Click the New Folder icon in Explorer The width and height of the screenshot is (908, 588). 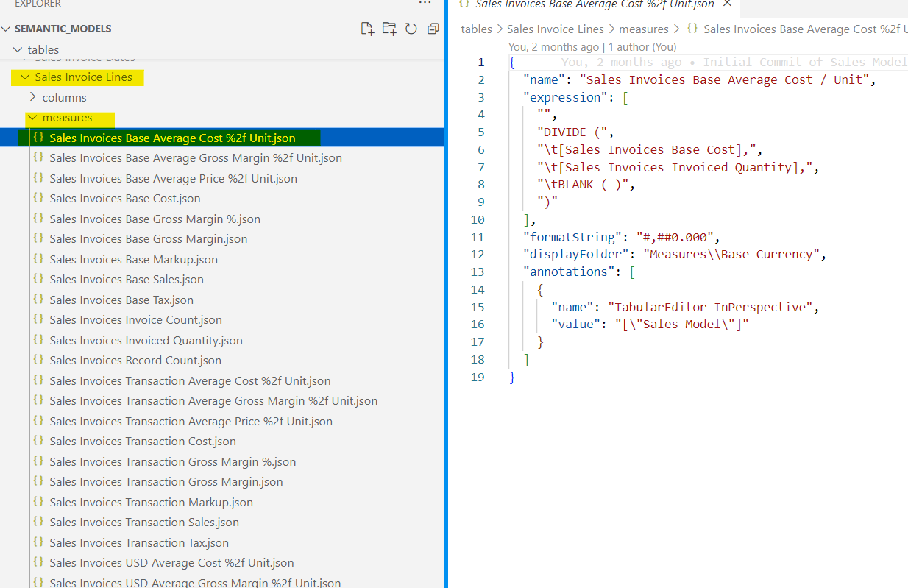coord(389,29)
